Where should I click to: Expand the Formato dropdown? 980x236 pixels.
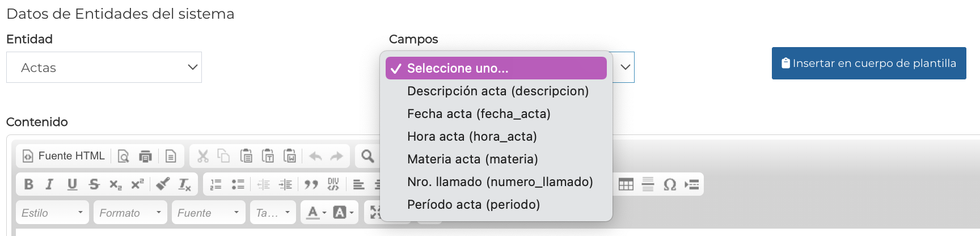point(130,213)
